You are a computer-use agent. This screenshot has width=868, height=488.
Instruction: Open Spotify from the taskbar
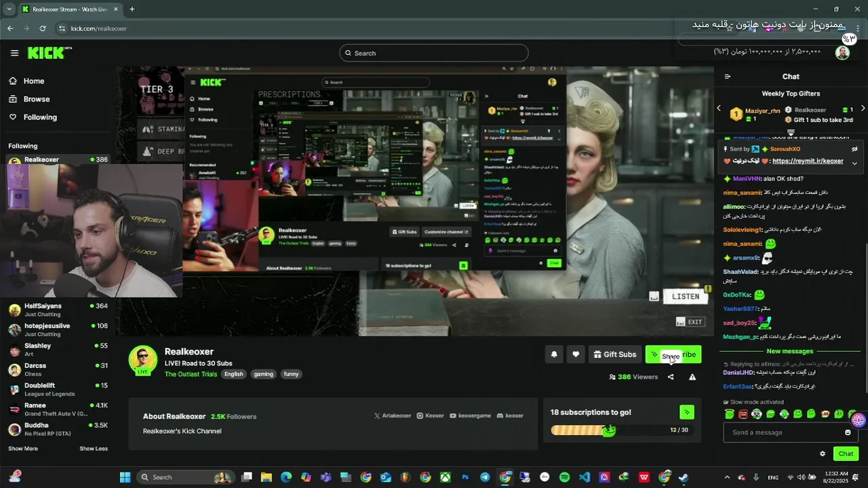click(x=564, y=477)
